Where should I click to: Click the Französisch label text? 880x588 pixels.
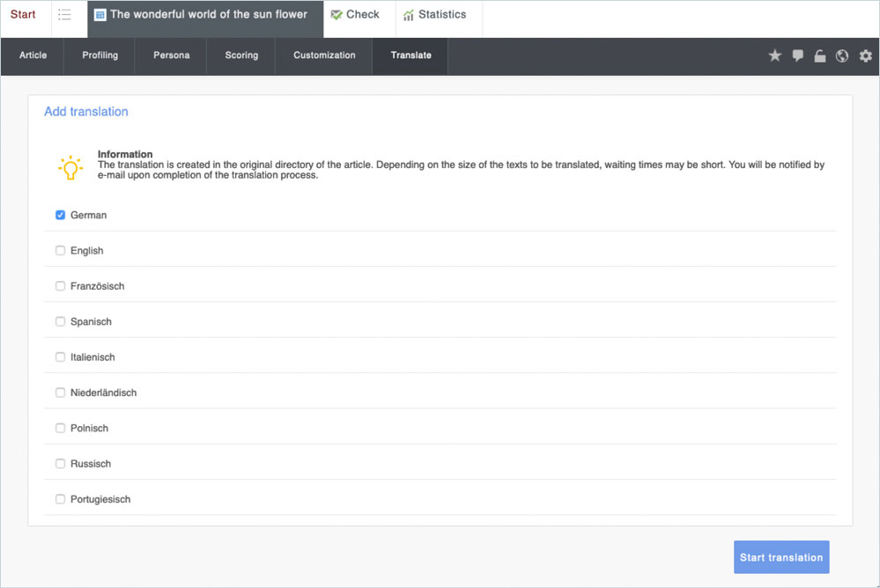98,286
